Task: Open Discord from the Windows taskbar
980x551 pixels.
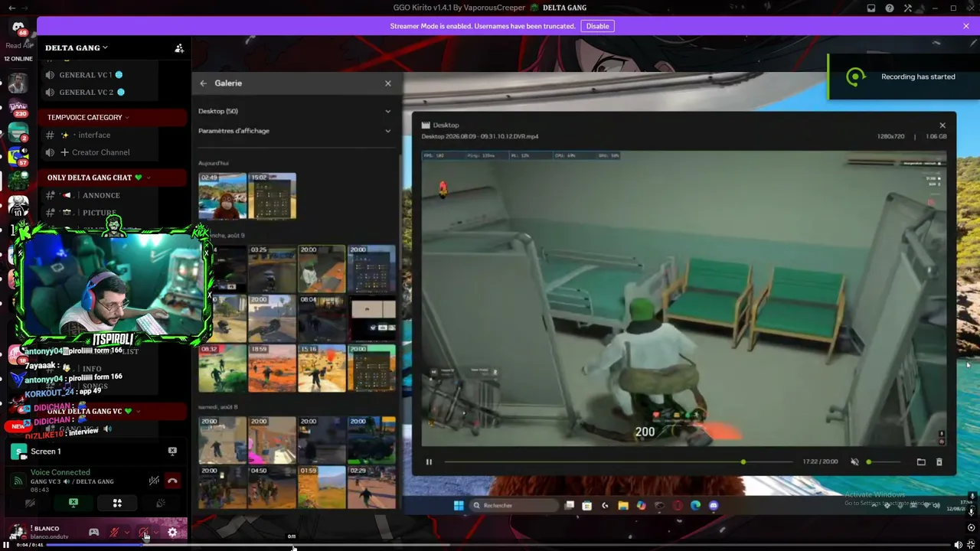Action: [x=714, y=506]
